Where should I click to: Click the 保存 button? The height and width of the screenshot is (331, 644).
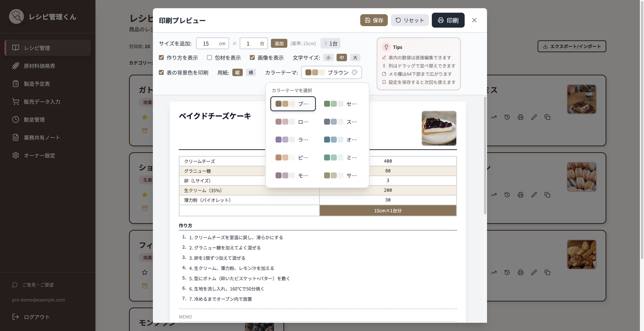374,20
